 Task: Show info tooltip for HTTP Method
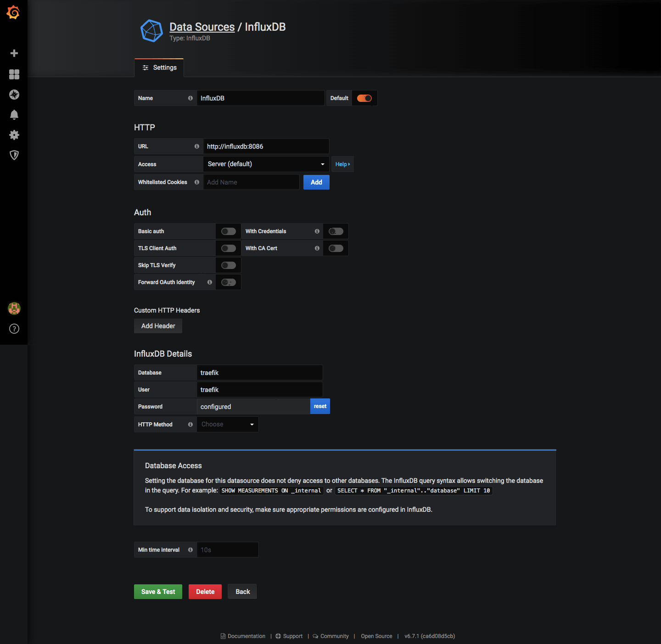(190, 425)
